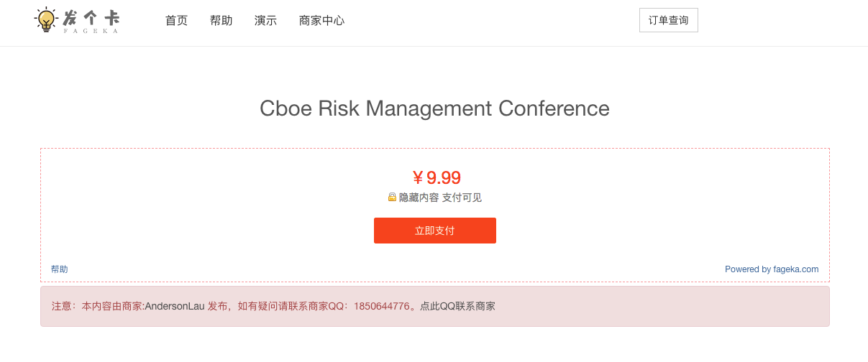Click the lightbulb logo icon
Image resolution: width=868 pixels, height=362 pixels.
(x=47, y=19)
